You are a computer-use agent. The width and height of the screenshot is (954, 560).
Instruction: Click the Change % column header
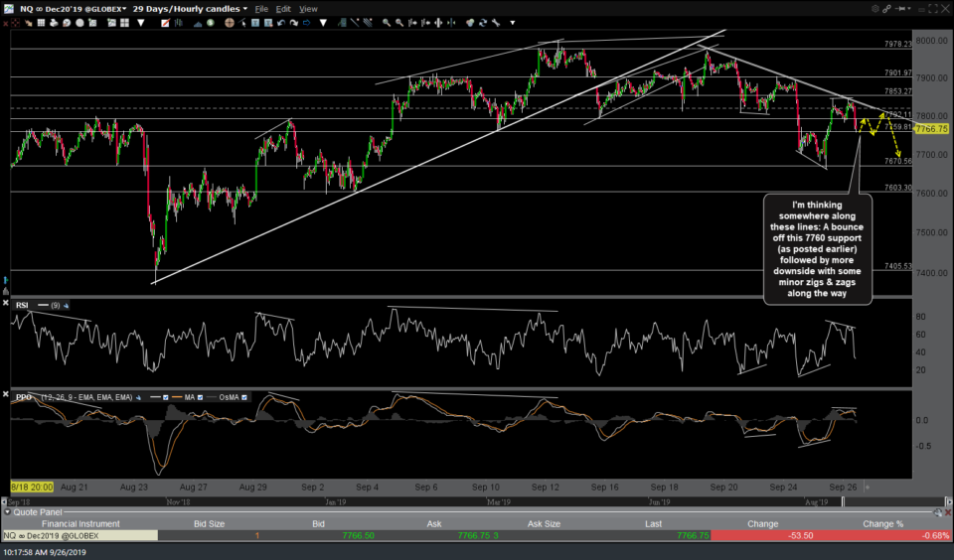pos(882,524)
